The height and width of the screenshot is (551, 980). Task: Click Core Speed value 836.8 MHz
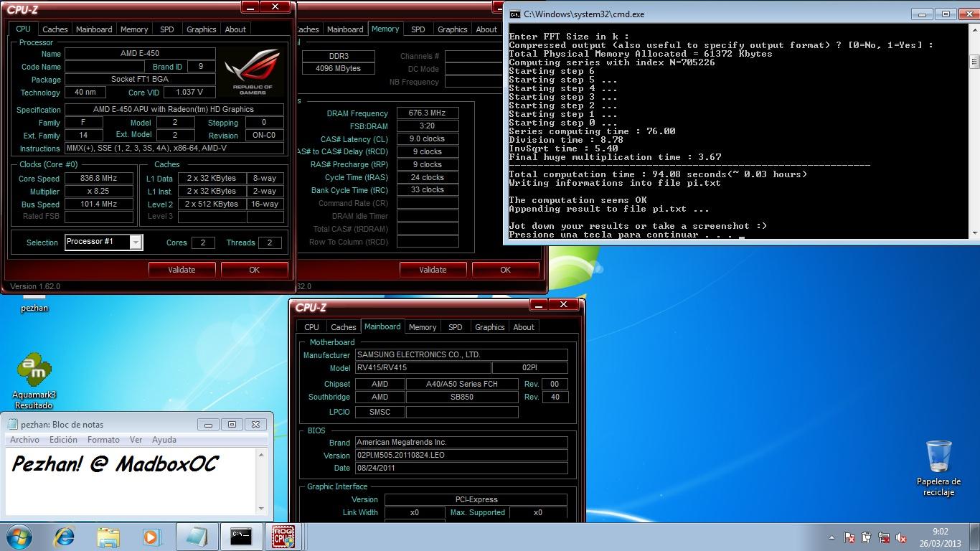(99, 179)
